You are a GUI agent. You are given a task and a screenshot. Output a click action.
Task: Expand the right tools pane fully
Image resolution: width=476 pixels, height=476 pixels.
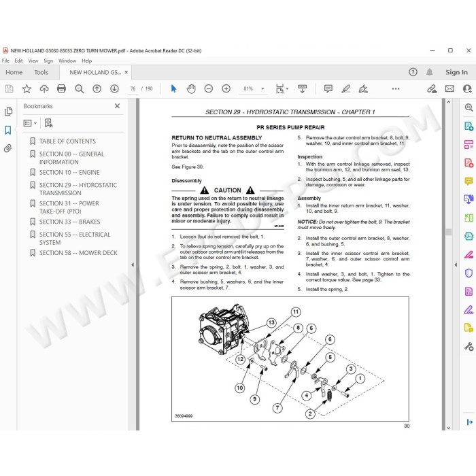pos(469,422)
